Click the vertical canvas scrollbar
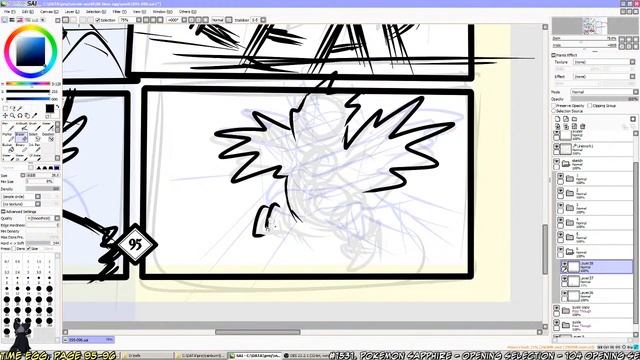This screenshot has height=360, width=640. click(545, 249)
